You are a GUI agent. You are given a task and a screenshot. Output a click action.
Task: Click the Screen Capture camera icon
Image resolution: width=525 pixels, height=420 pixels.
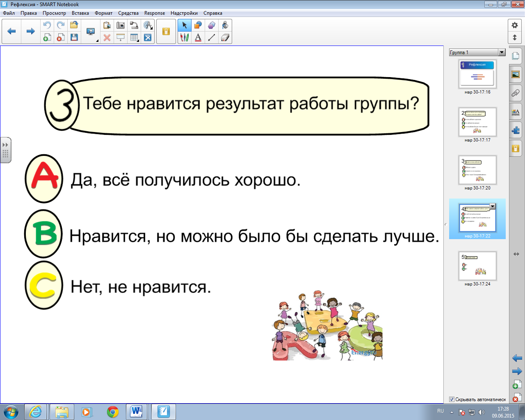point(121,25)
